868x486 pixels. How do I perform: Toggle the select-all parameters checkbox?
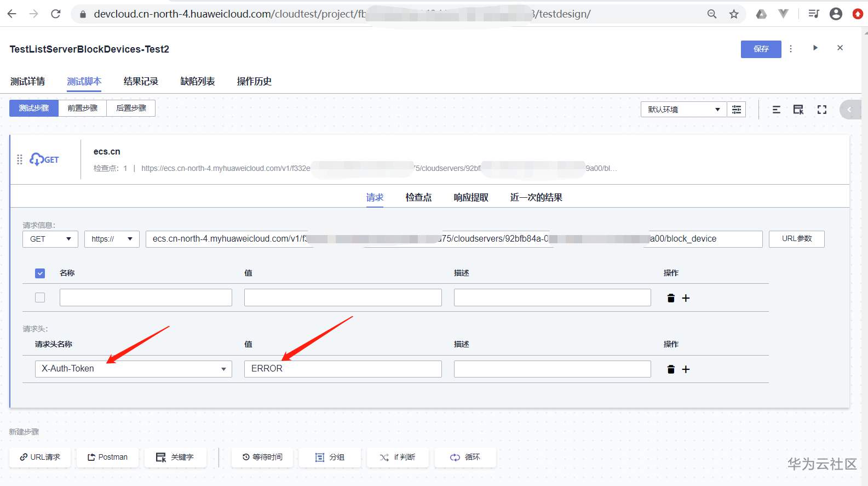pos(40,273)
